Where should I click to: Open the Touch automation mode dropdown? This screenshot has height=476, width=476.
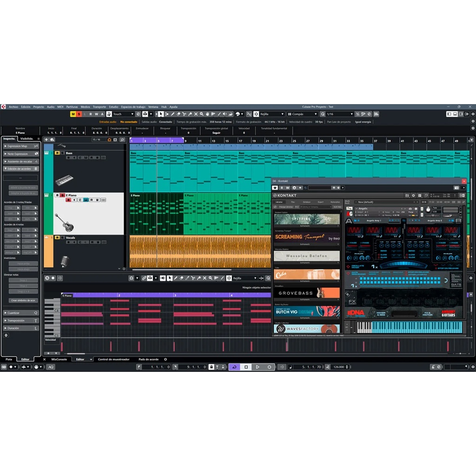tap(123, 114)
